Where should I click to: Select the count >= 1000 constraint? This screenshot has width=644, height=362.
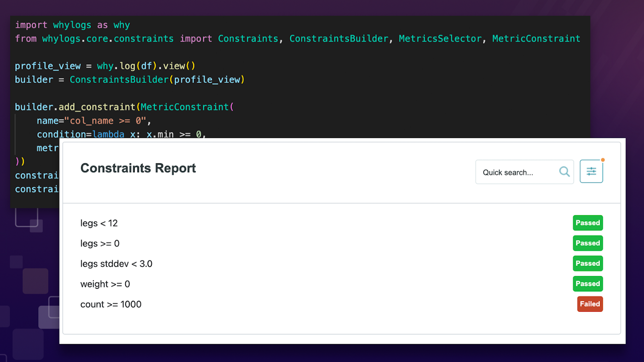point(111,305)
